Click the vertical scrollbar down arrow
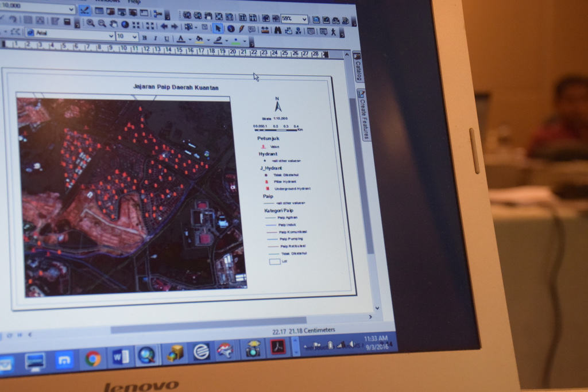 377,308
